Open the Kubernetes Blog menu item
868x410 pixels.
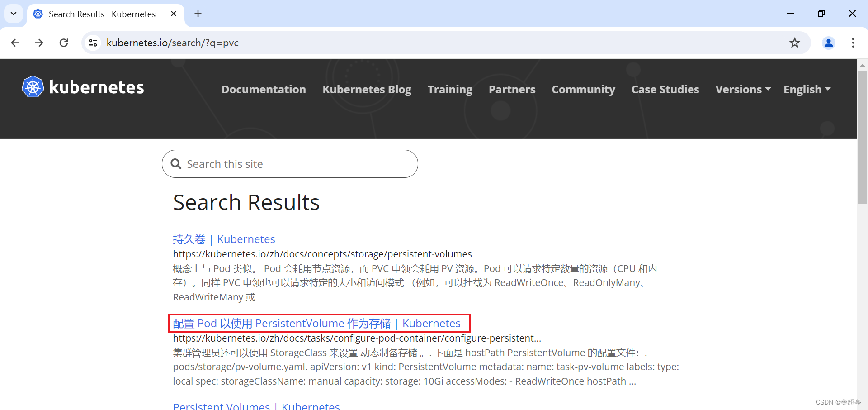[367, 89]
